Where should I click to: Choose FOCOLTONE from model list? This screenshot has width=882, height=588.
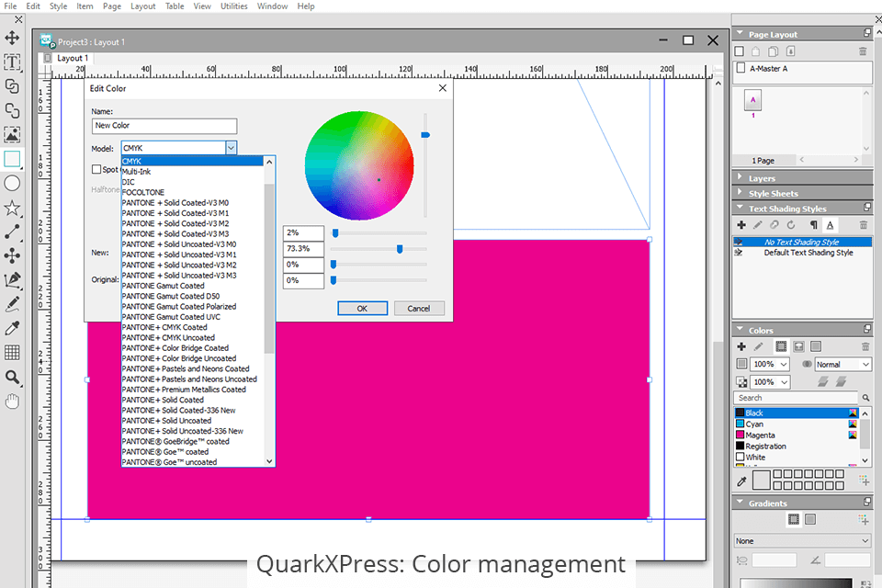[x=192, y=192]
